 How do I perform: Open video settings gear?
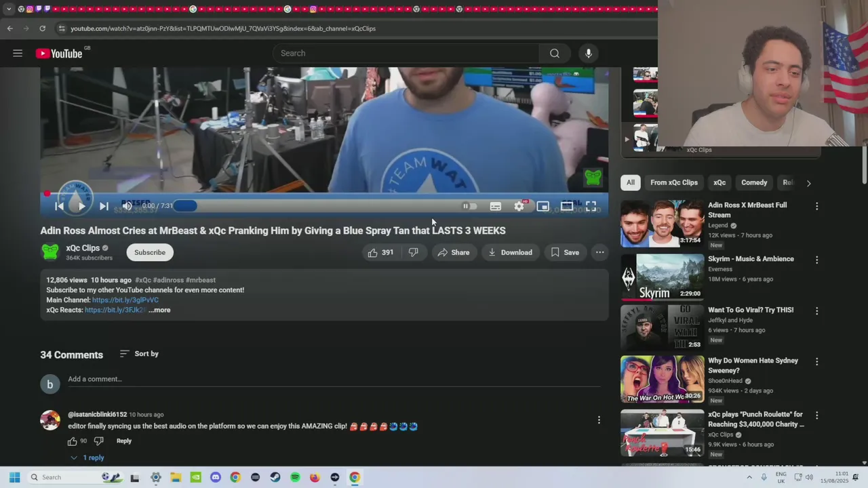click(519, 206)
